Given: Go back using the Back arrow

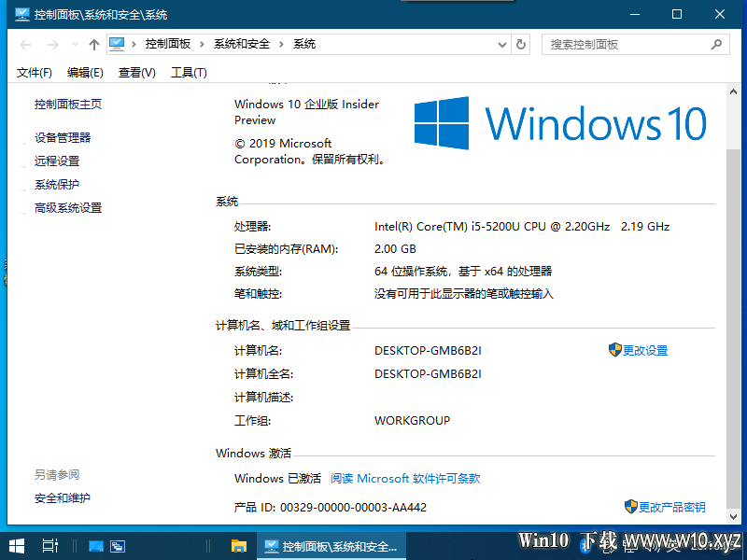Looking at the screenshot, I should click(25, 45).
